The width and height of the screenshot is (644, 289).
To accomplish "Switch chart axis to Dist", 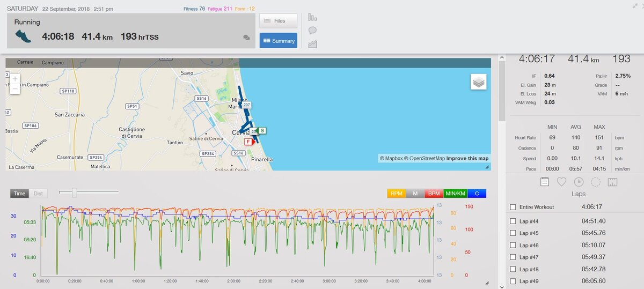I will coord(38,194).
